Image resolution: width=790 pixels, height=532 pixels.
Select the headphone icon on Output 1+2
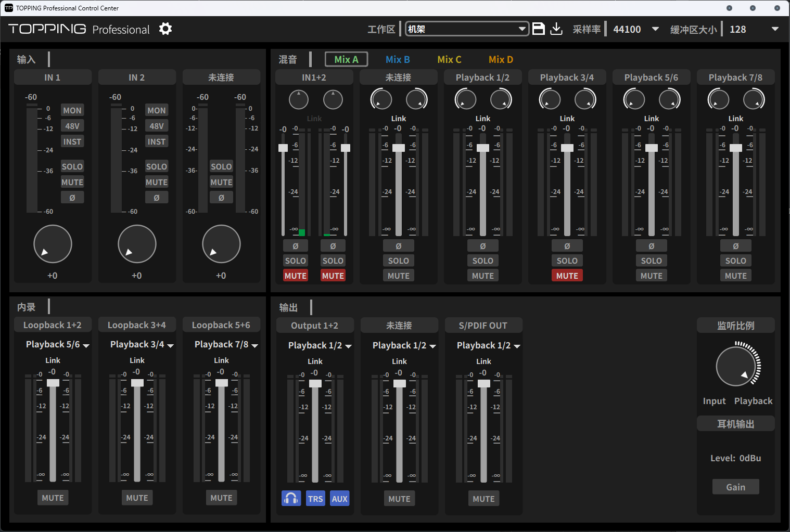(x=291, y=499)
